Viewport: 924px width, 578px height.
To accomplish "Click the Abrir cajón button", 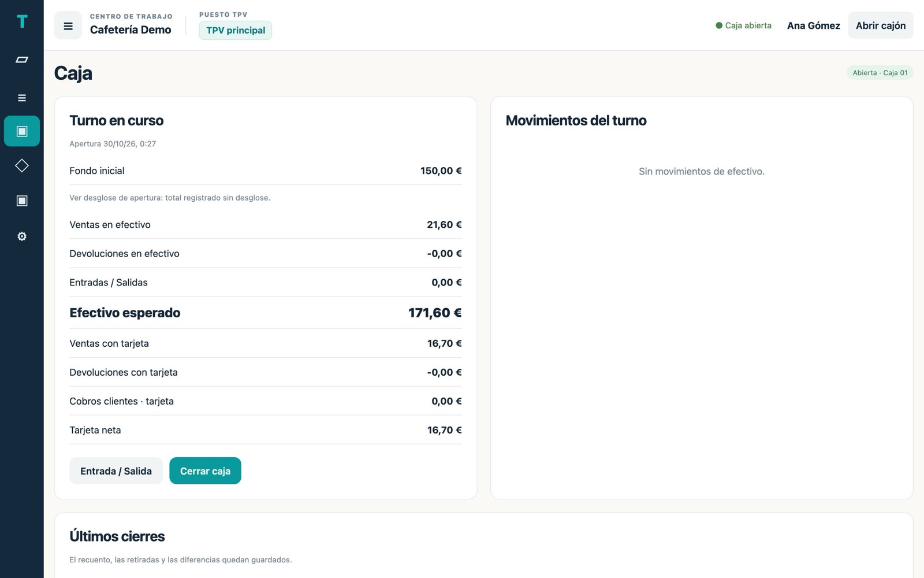I will point(880,25).
